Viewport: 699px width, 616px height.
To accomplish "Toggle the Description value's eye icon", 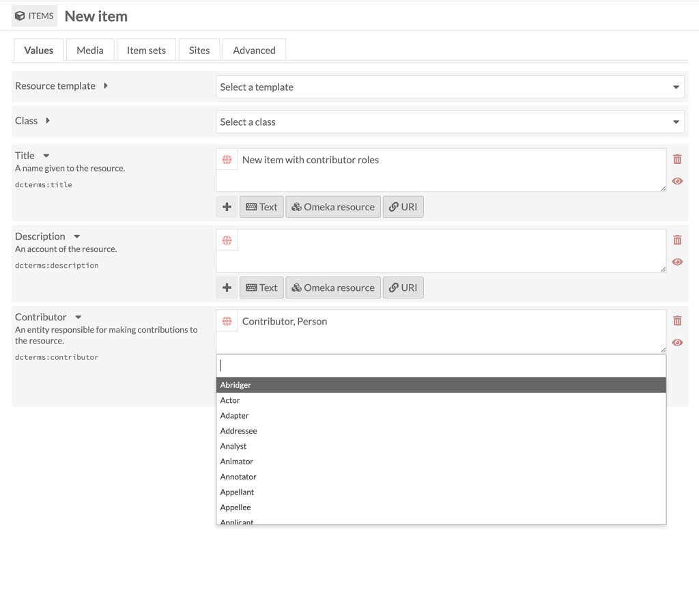I will 677,262.
